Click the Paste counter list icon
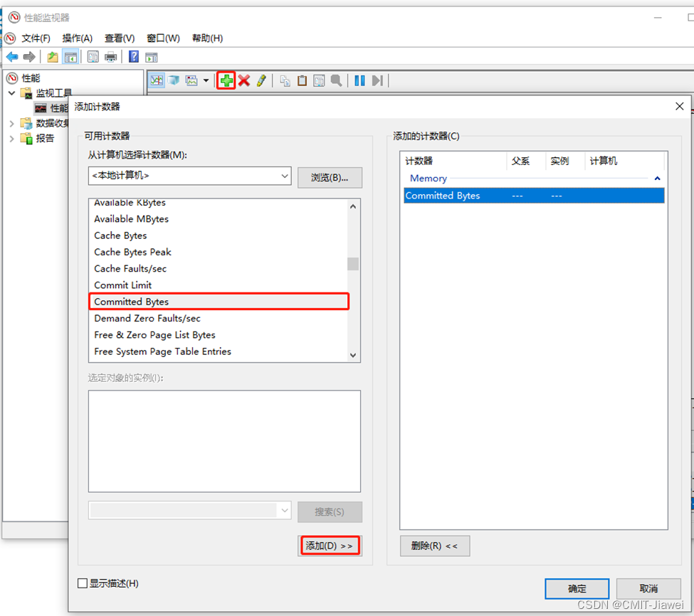Viewport: 694px width, 616px height. pos(303,80)
